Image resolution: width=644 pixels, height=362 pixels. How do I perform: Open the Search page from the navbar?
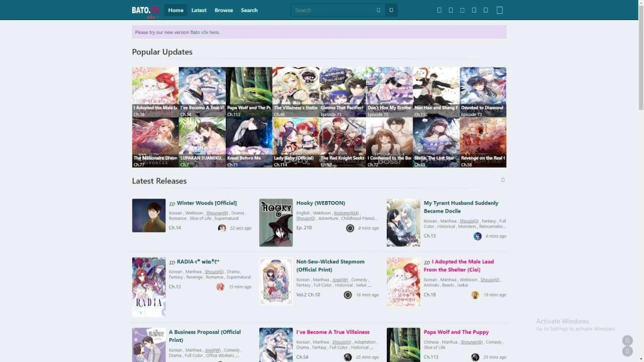coord(249,10)
